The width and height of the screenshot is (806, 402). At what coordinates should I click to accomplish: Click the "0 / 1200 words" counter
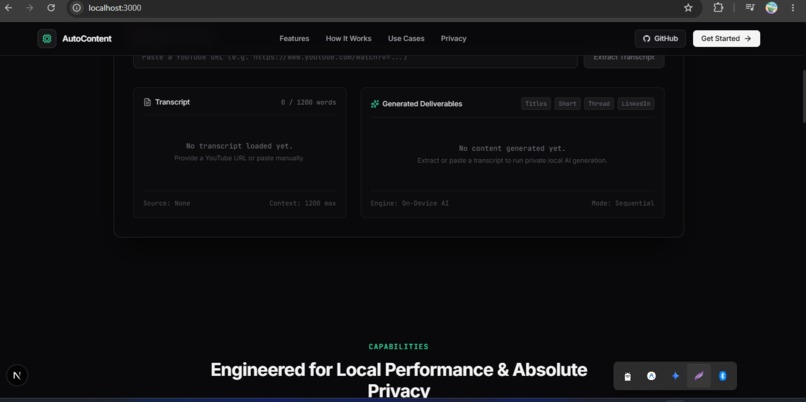coord(308,102)
